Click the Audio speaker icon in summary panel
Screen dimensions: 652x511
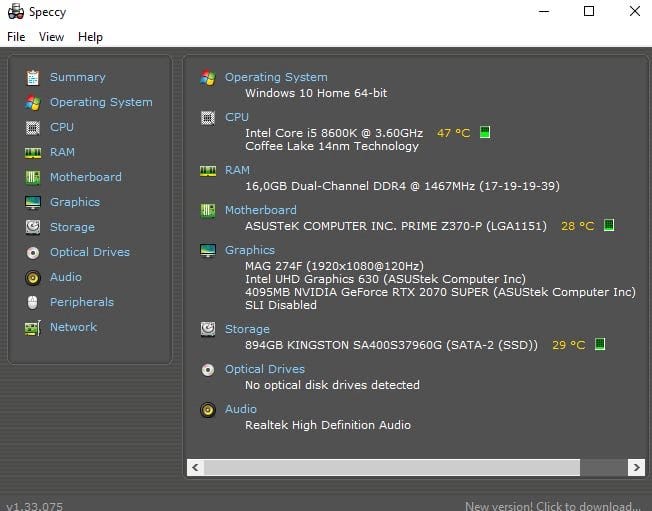click(x=208, y=410)
